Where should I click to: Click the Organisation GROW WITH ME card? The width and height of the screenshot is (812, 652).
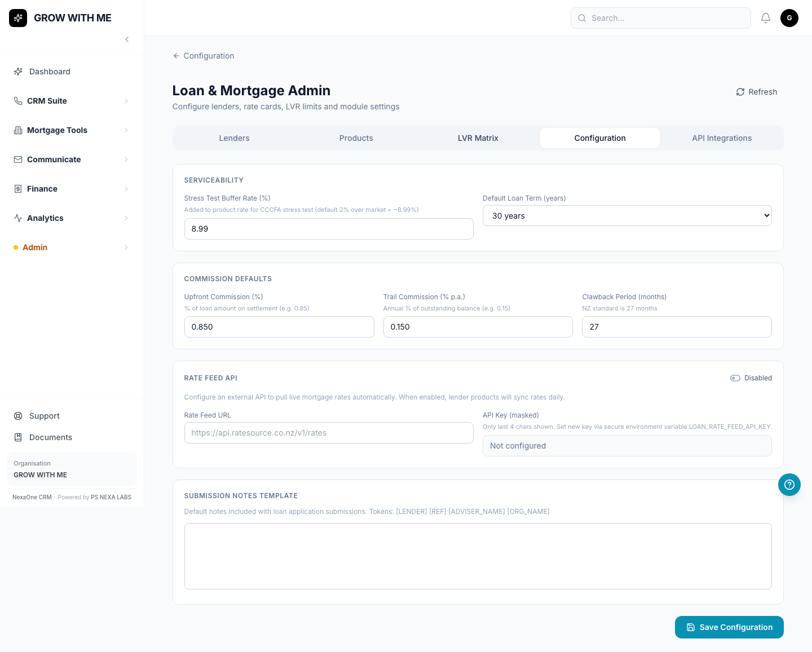coord(72,469)
